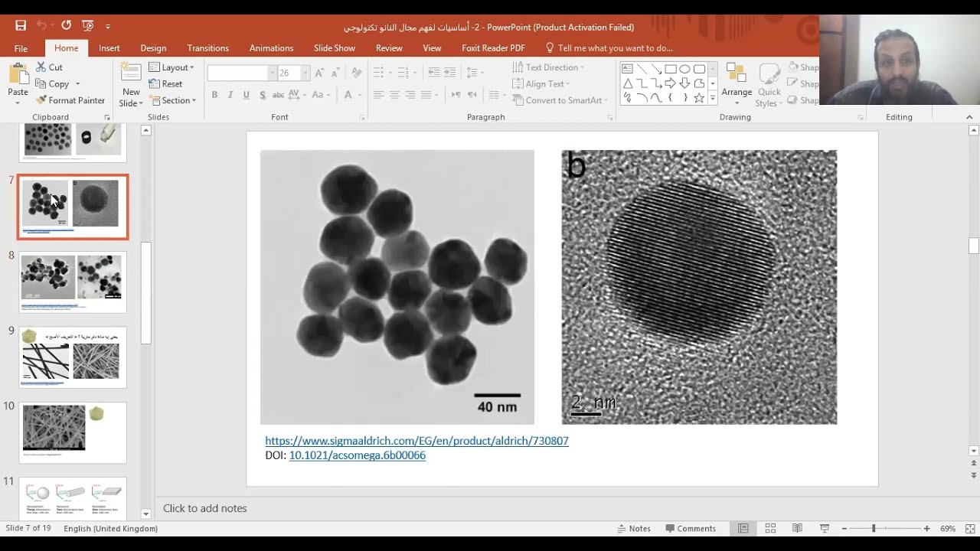The height and width of the screenshot is (551, 980).
Task: Click the Redo arrow in the Quick Access Toolbar
Action: pyautogui.click(x=66, y=26)
